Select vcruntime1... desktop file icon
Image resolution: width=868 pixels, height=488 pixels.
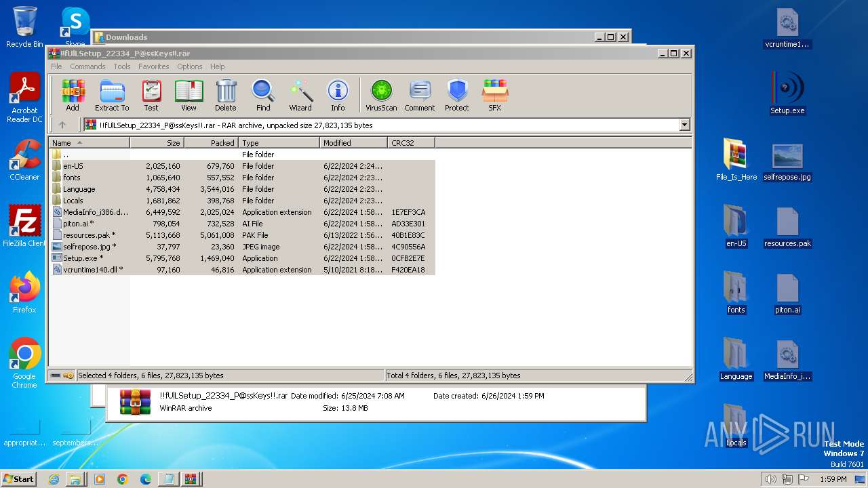pyautogui.click(x=787, y=28)
